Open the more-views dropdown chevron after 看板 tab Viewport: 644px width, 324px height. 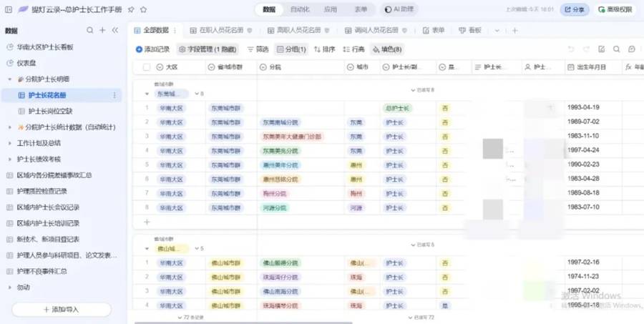497,31
